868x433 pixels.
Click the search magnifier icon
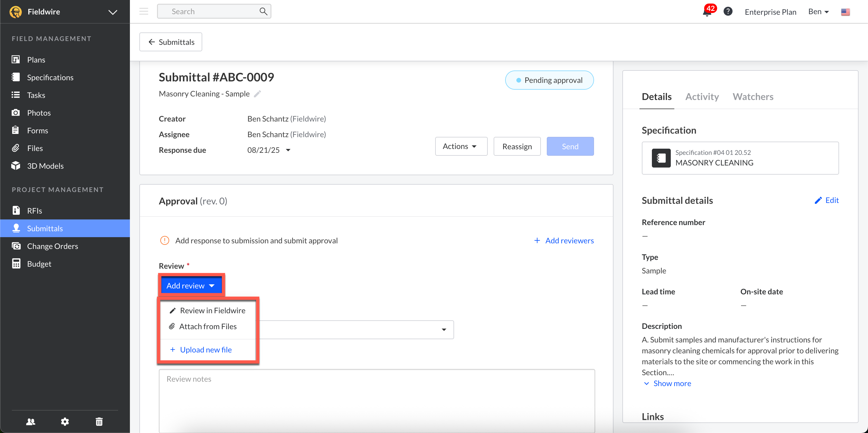coord(263,12)
